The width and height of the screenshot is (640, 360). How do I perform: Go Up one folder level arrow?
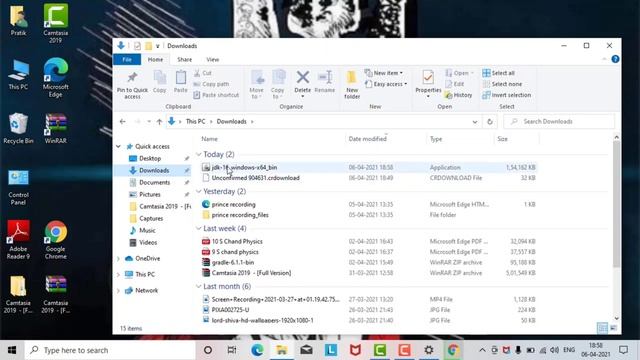[x=159, y=122]
